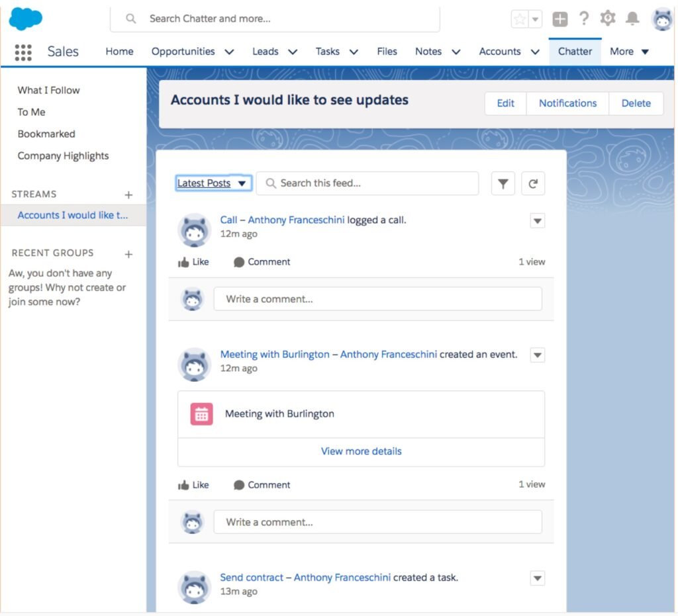Go to the Home tab
678x616 pixels.
pos(119,52)
